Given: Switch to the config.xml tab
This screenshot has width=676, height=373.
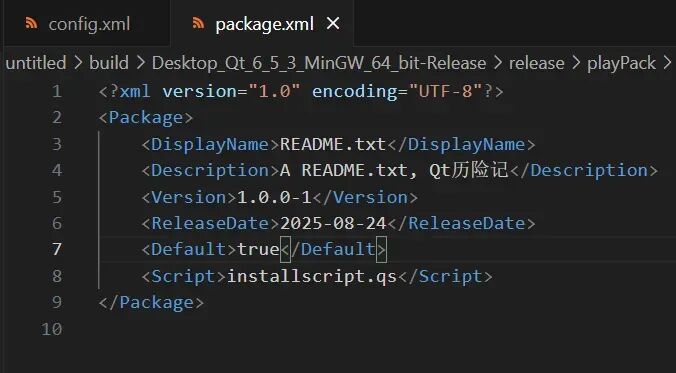Looking at the screenshot, I should pyautogui.click(x=86, y=24).
